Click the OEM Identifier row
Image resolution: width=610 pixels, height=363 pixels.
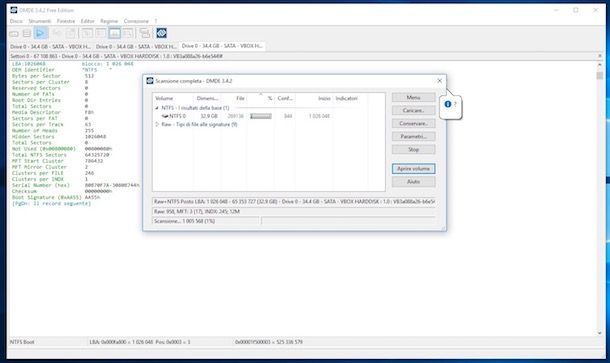point(62,70)
